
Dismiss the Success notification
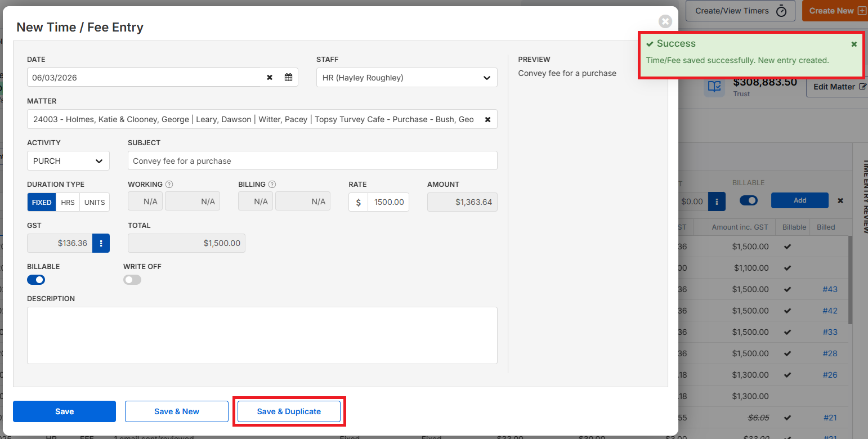click(854, 44)
